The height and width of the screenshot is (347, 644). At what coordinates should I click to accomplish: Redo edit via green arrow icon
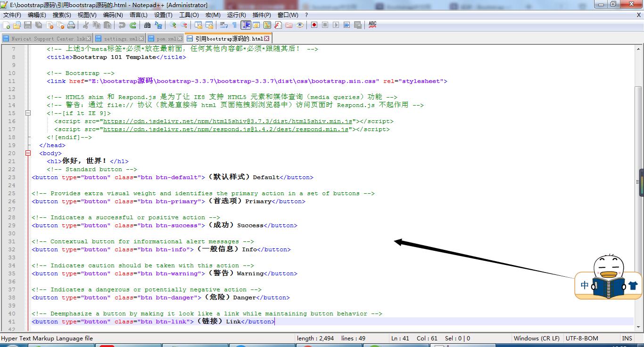[133, 25]
